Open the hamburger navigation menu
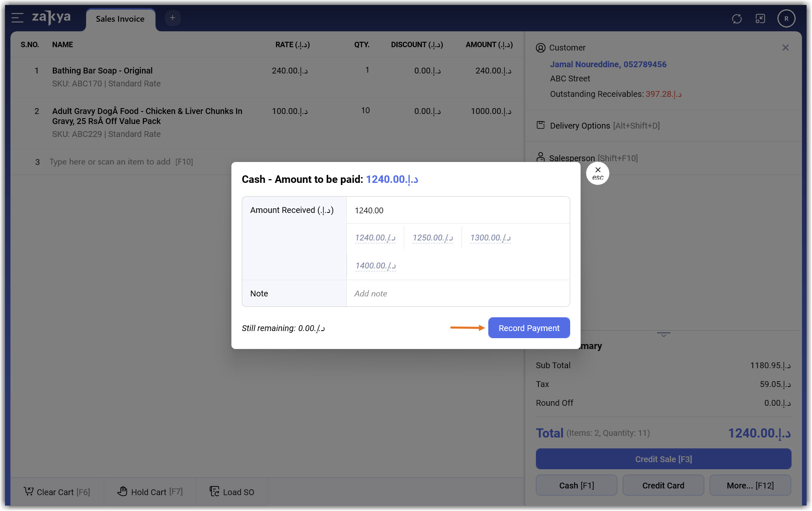 click(17, 18)
